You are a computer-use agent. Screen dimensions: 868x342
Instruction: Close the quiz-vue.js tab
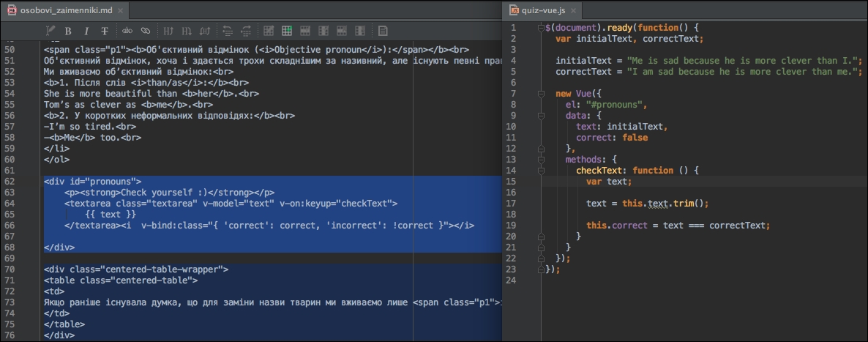click(573, 10)
